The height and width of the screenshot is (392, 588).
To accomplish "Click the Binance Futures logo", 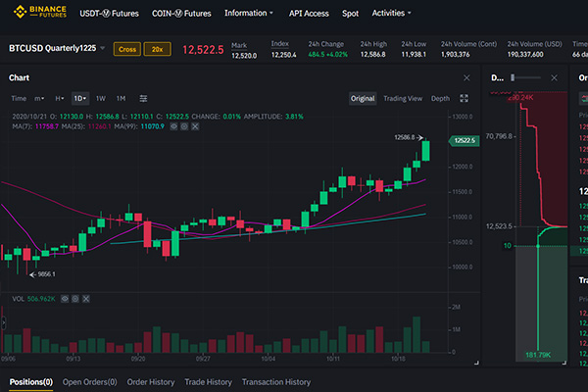I will click(40, 12).
